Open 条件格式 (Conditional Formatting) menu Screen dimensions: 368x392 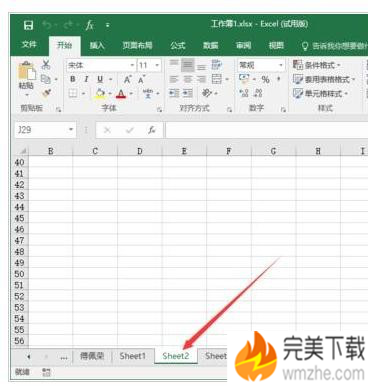317,65
